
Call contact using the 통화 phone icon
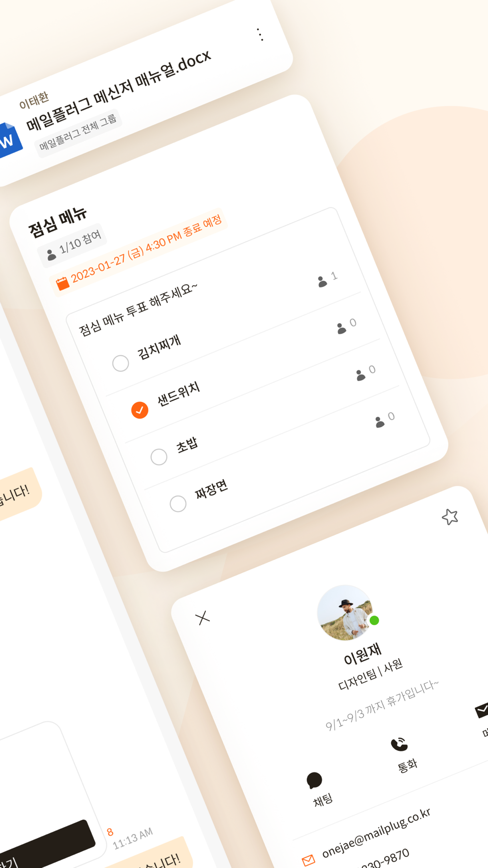point(399,744)
